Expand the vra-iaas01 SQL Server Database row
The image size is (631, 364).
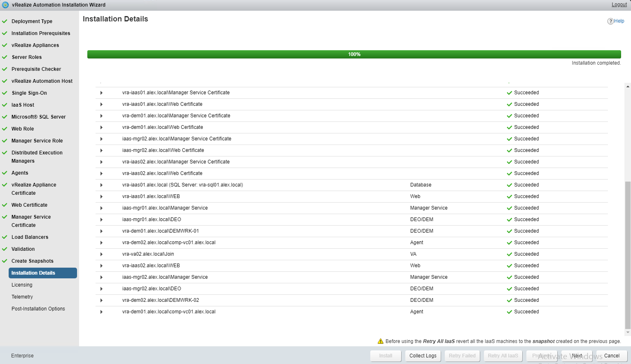(101, 185)
